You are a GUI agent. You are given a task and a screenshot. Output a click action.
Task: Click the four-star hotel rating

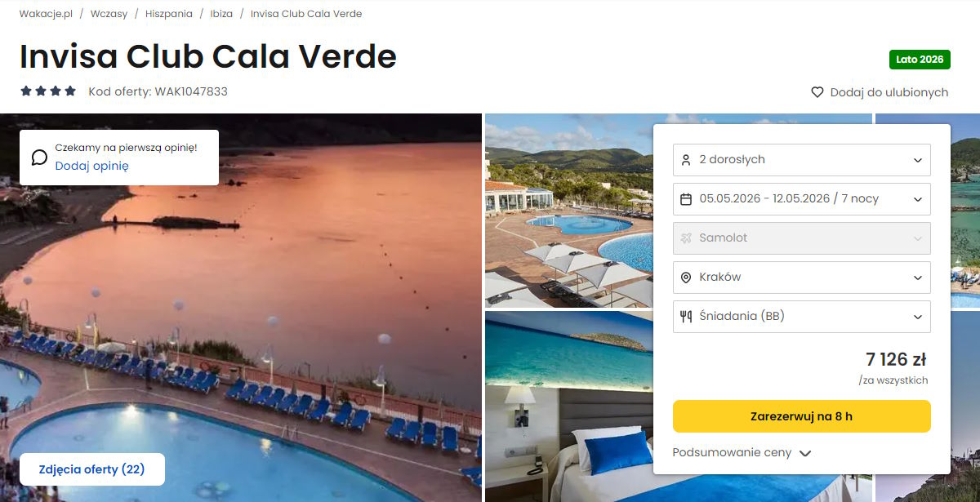pyautogui.click(x=48, y=91)
